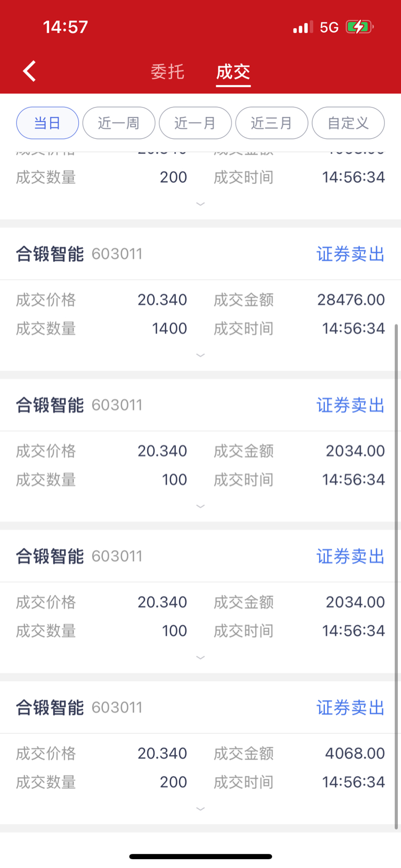Image resolution: width=401 pixels, height=868 pixels.
Task: Tap the signal strength bars icon
Action: pos(303,27)
